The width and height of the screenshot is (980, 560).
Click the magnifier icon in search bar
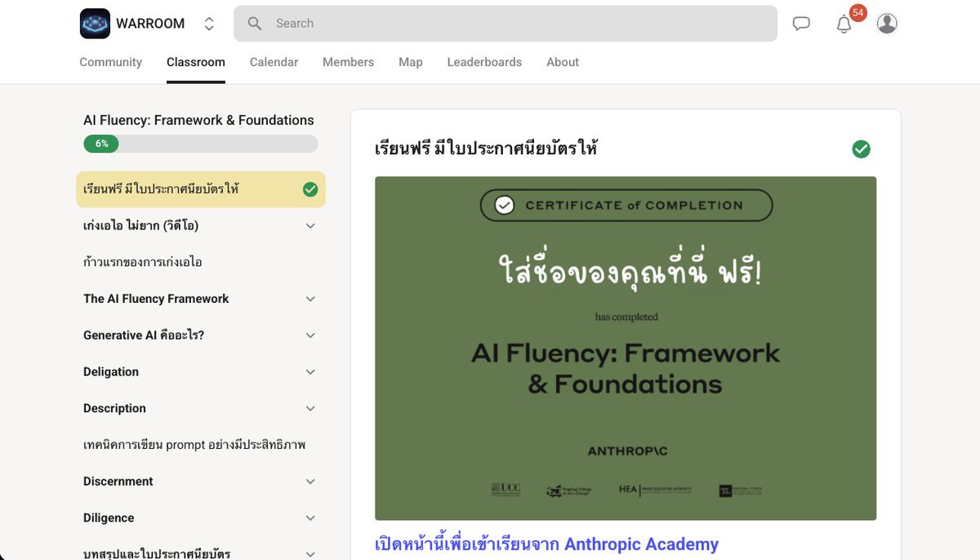(255, 24)
